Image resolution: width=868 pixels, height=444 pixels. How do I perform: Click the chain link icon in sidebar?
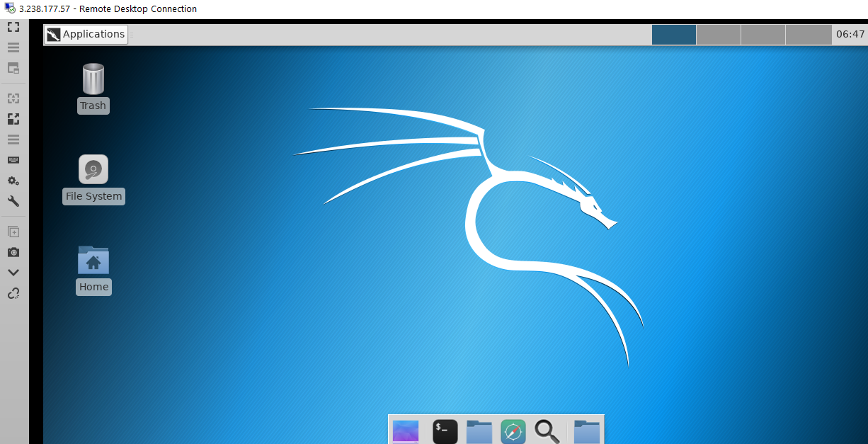click(13, 293)
